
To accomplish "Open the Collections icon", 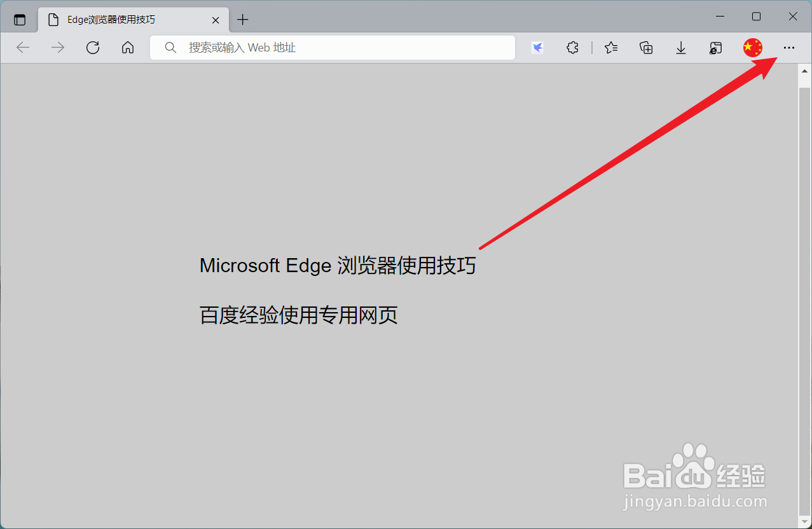I will pos(646,48).
